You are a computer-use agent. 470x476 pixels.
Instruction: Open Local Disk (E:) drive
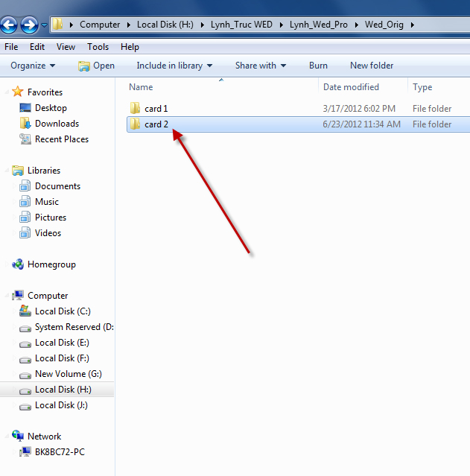(x=62, y=343)
